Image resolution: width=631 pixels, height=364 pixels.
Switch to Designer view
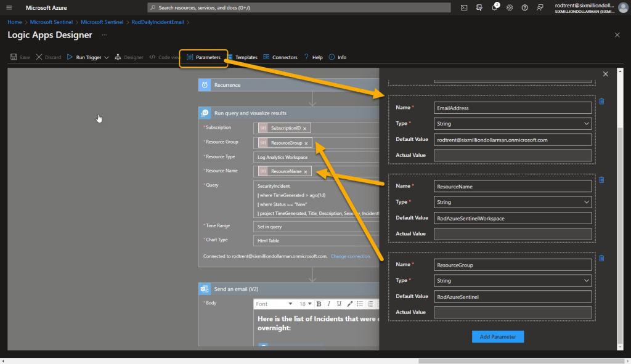pyautogui.click(x=129, y=57)
